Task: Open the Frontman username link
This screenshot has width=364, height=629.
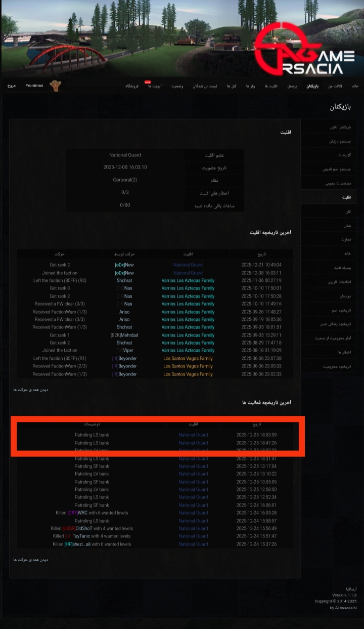Action: pyautogui.click(x=34, y=86)
